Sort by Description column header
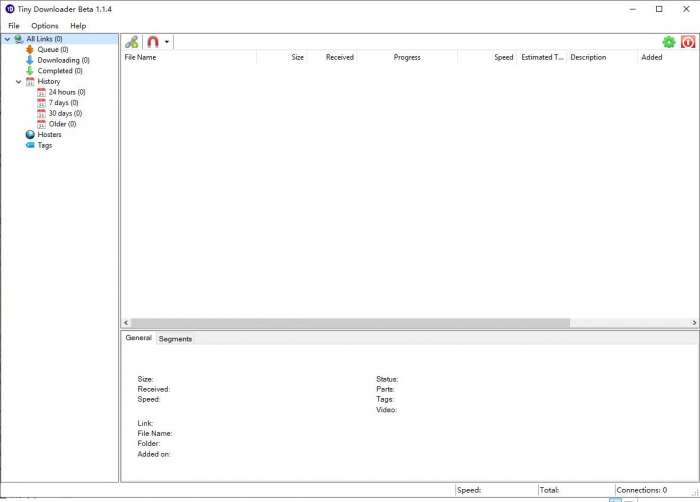 602,57
